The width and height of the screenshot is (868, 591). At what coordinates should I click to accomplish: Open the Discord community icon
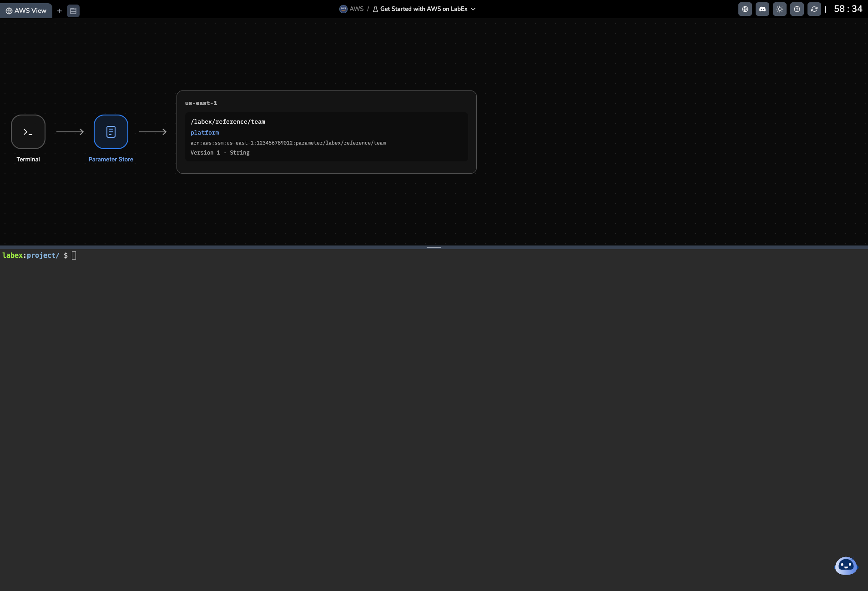coord(762,9)
